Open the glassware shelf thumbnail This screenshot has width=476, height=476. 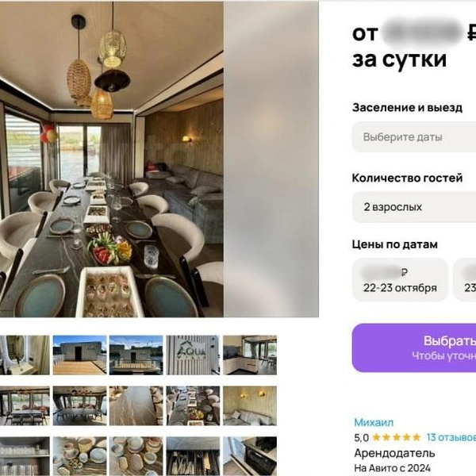pyautogui.click(x=25, y=456)
